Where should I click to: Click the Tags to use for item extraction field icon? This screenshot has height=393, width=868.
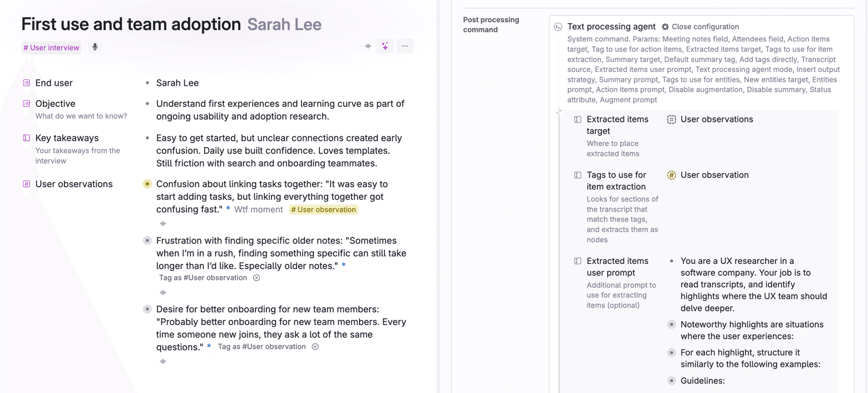point(578,175)
